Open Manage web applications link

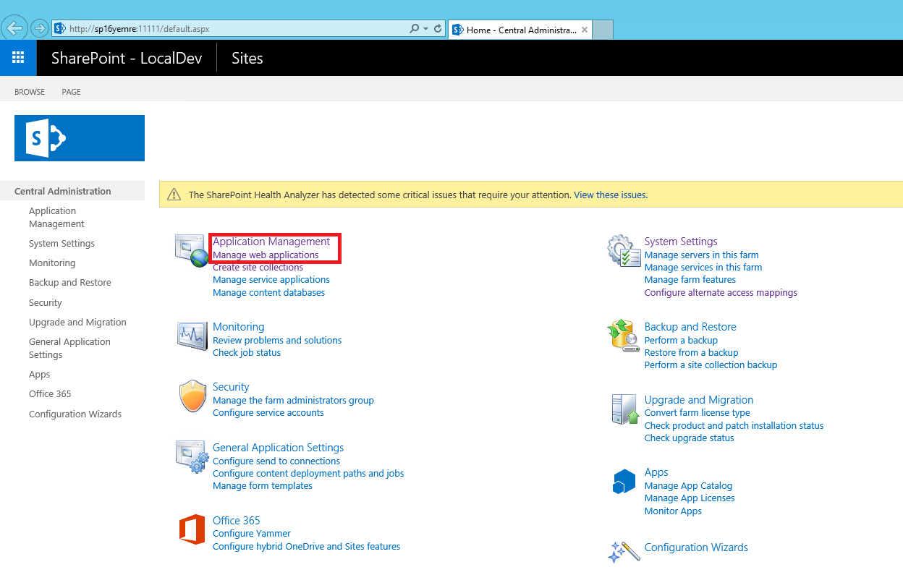click(266, 255)
